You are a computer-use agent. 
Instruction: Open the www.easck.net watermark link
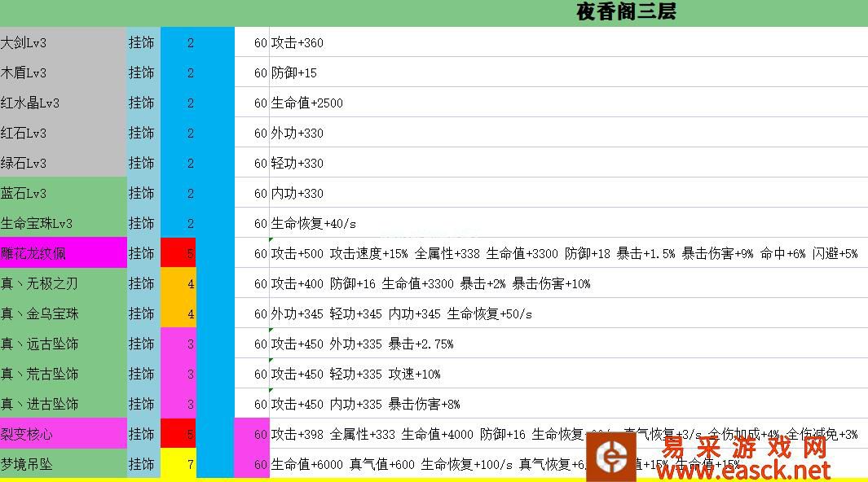point(743,471)
